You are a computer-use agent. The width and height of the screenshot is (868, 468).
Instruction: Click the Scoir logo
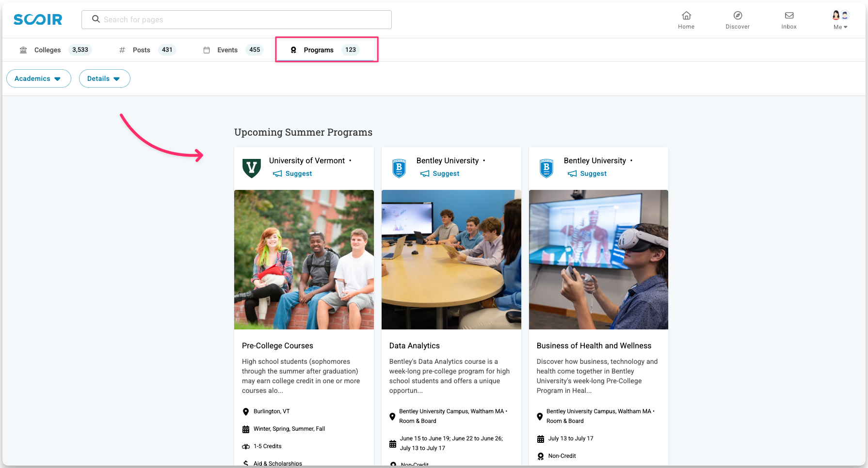coord(38,19)
